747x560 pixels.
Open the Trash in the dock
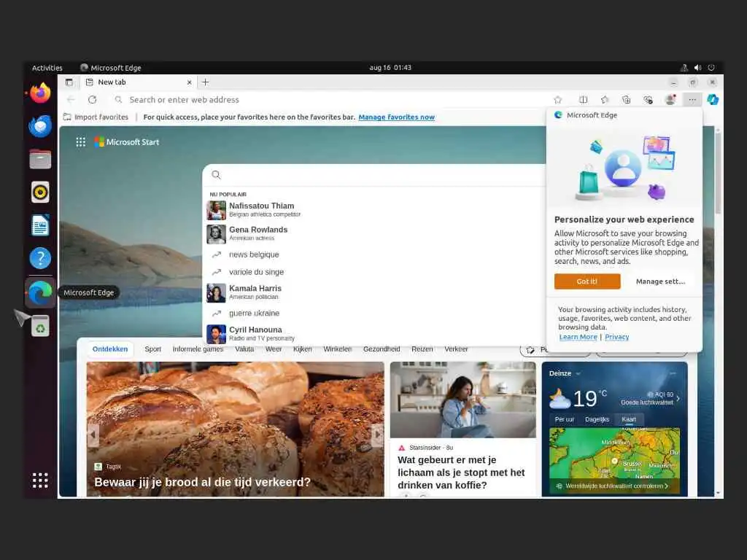point(41,326)
